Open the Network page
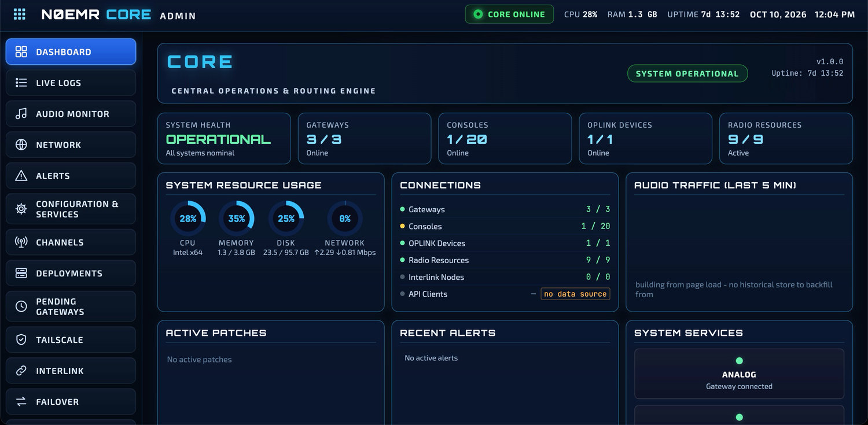The width and height of the screenshot is (868, 425). tap(71, 145)
